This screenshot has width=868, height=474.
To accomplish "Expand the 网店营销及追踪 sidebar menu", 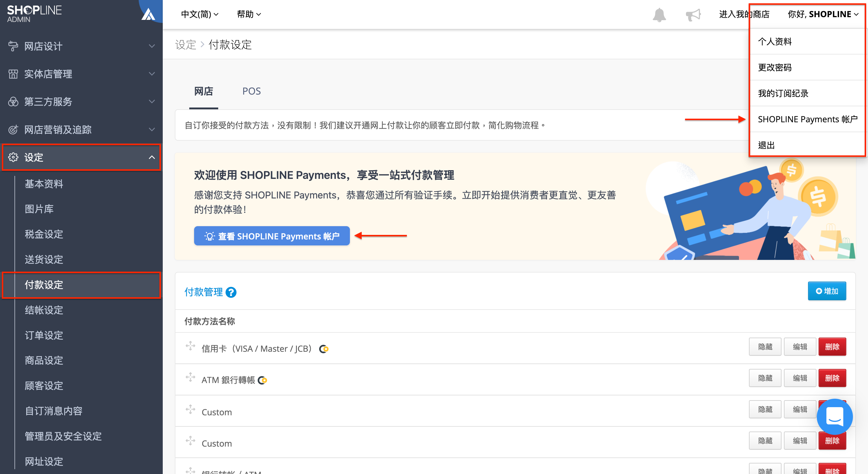I will coord(152,129).
